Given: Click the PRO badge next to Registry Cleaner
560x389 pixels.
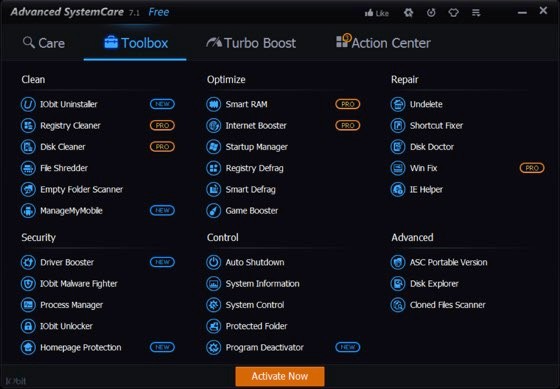Looking at the screenshot, I should click(x=162, y=126).
